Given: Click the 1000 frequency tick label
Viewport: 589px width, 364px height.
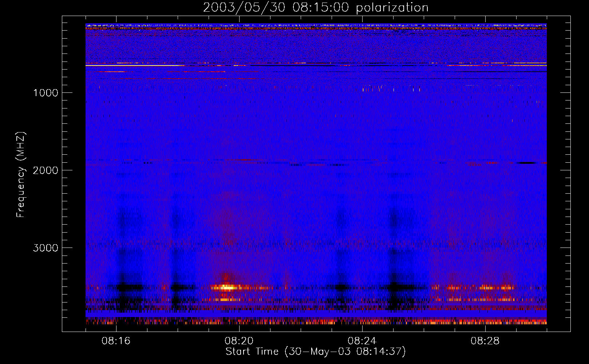Looking at the screenshot, I should 46,93.
